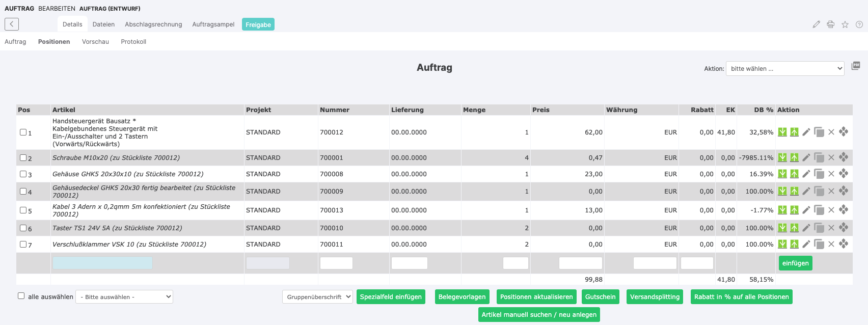Open the Aktion 'bitte wählen' dropdown
Image resolution: width=868 pixels, height=325 pixels.
[784, 69]
